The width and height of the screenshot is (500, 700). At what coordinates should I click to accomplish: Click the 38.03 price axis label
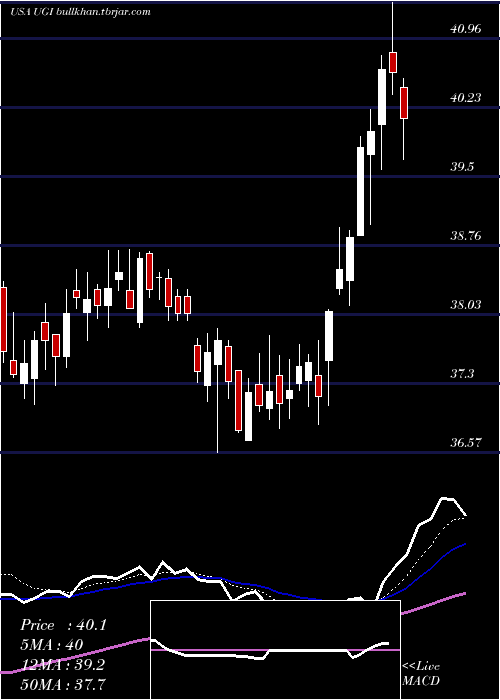466,305
